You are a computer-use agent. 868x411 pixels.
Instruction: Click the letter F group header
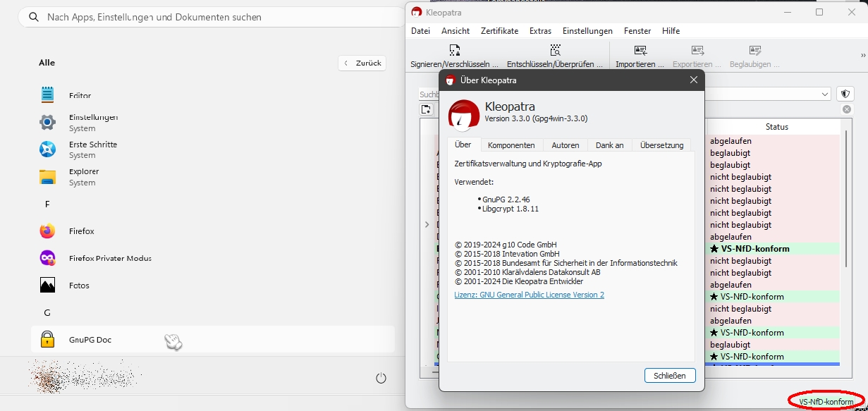(47, 204)
